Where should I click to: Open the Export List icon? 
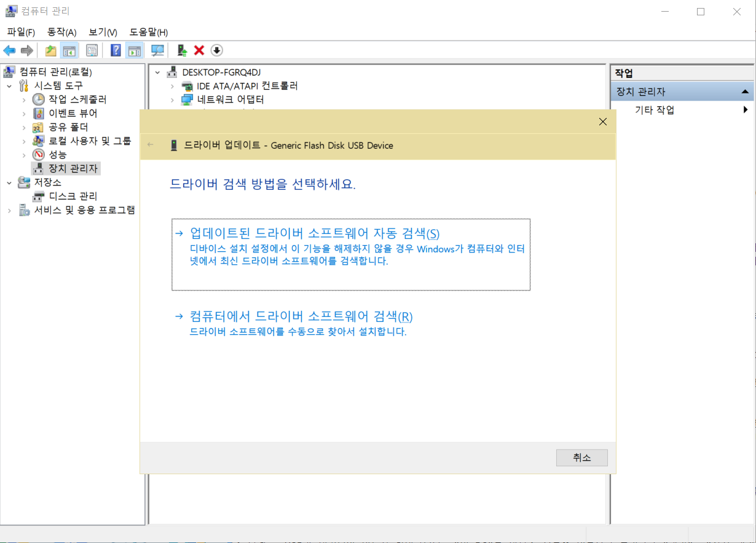click(50, 50)
